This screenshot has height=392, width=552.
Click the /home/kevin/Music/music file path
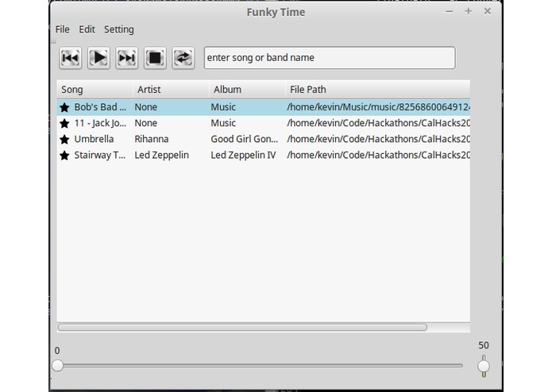tap(378, 107)
